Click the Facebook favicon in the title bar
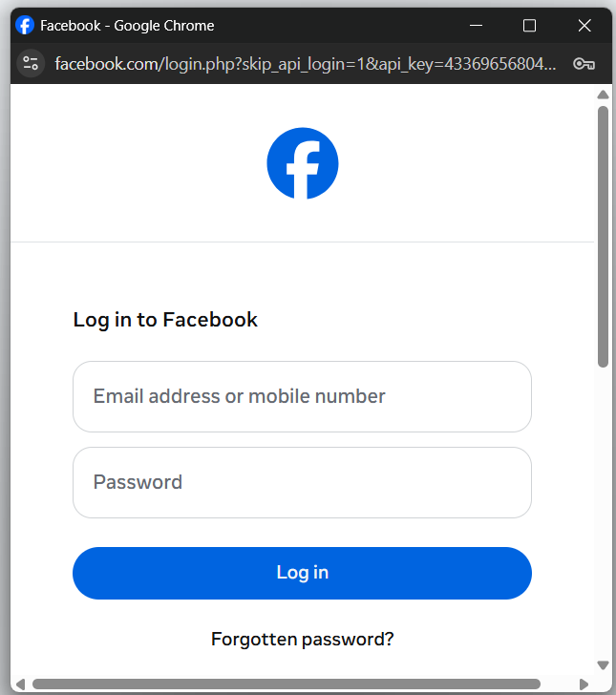616x695 pixels. click(x=25, y=26)
